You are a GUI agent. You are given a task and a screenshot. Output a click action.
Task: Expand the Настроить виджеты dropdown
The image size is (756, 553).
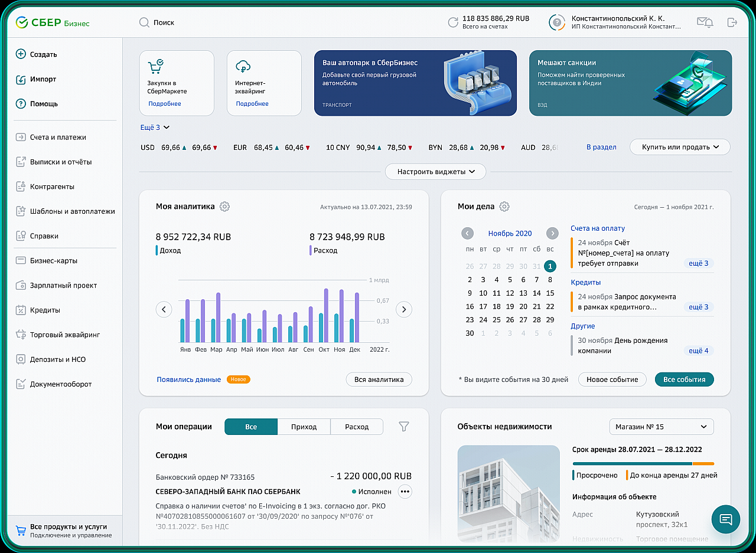click(435, 172)
